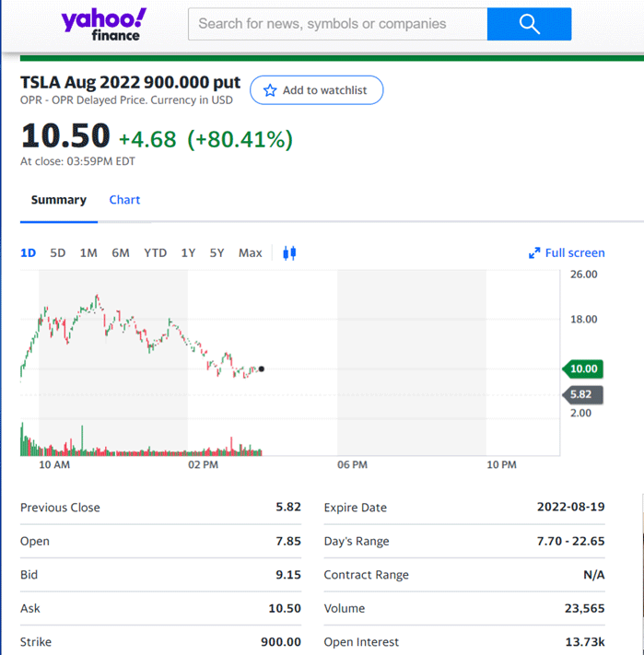Image resolution: width=644 pixels, height=655 pixels.
Task: Open the Full screen chart link
Action: click(x=575, y=253)
